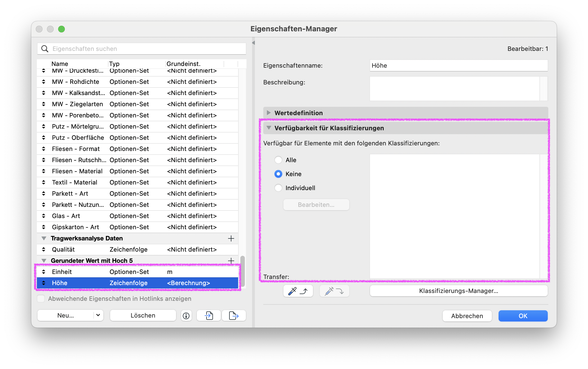
Task: Expand the Wertedefinition section
Action: click(x=269, y=113)
